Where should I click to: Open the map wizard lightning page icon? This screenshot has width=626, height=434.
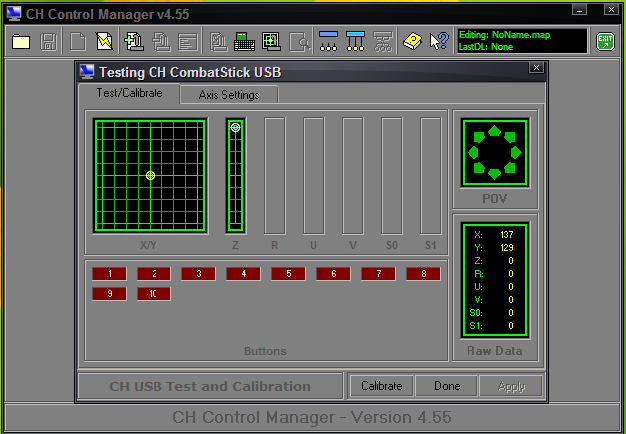pyautogui.click(x=105, y=41)
